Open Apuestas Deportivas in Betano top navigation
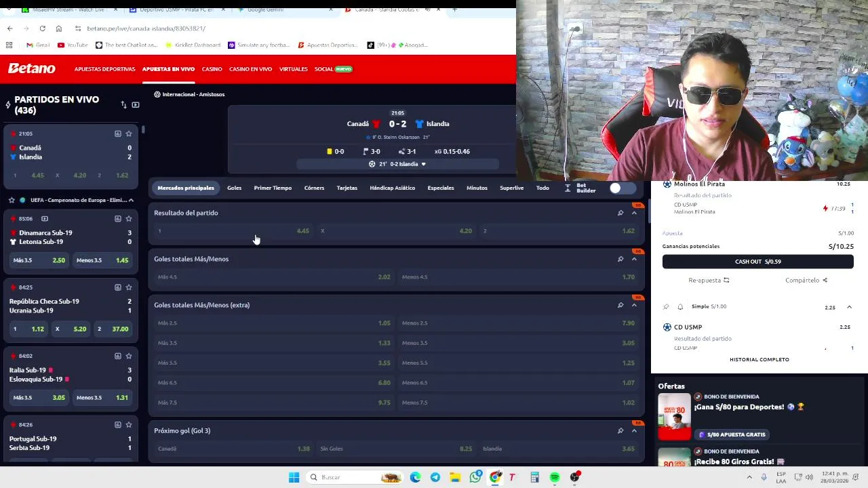 coord(104,69)
